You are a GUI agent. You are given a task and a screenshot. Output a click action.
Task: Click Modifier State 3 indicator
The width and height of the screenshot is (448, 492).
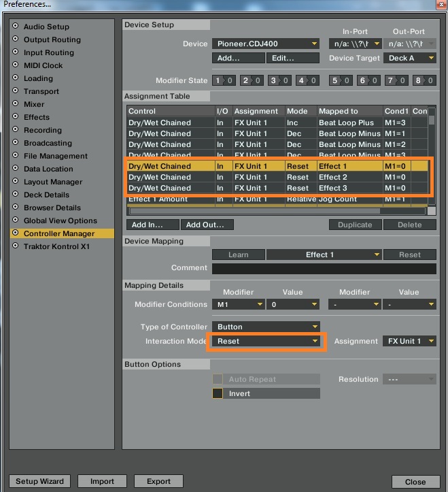point(279,80)
